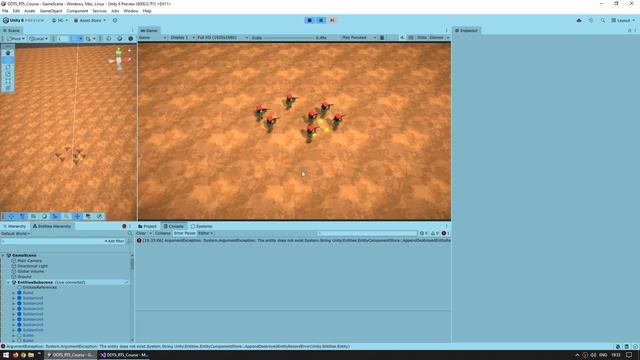Image resolution: width=640 pixels, height=360 pixels.
Task: Click the settings gear beside Asset Store
Action: click(115, 20)
